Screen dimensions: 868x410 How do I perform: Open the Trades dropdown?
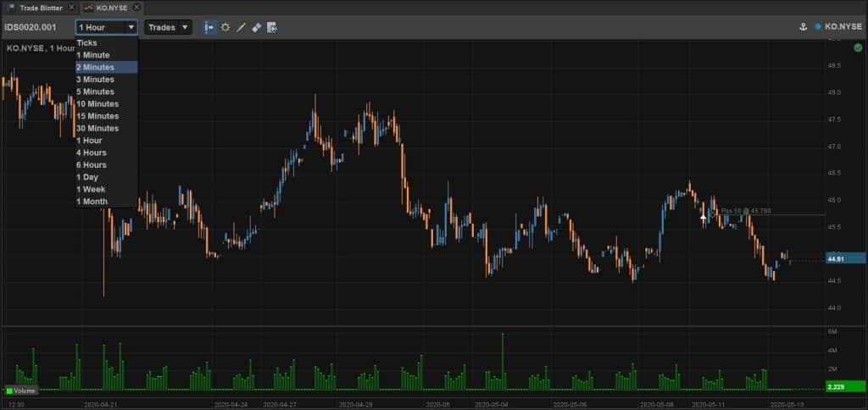(x=169, y=27)
